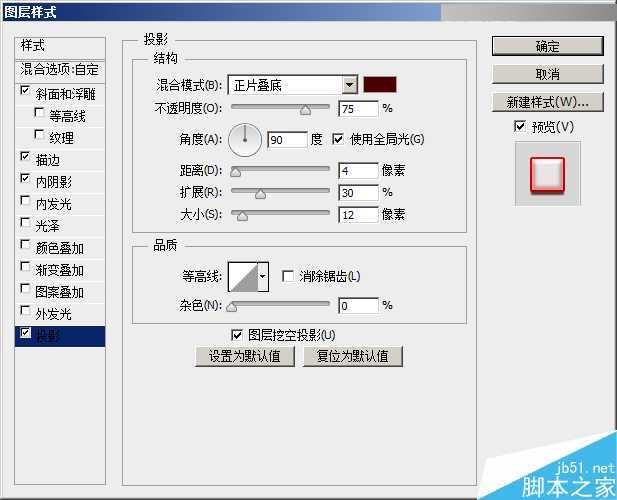This screenshot has width=617, height=500.
Task: Click the 大小 slider handle
Action: pyautogui.click(x=242, y=216)
